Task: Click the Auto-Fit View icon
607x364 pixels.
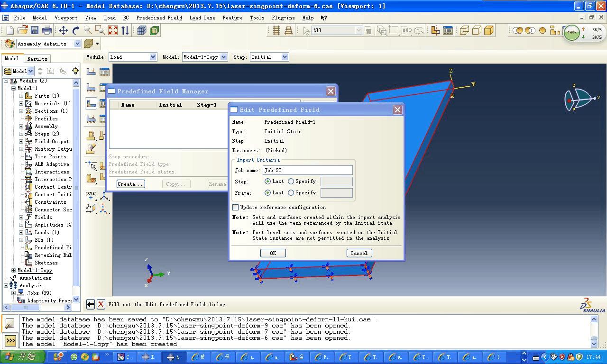Action: [x=112, y=30]
